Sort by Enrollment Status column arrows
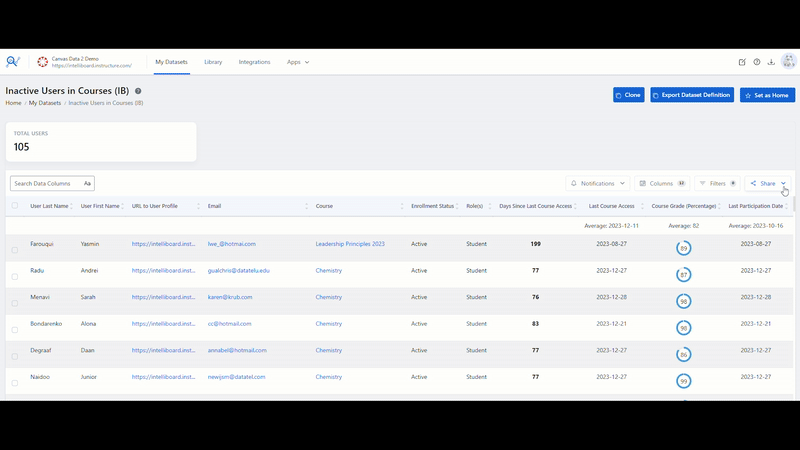800x450 pixels. [x=457, y=206]
